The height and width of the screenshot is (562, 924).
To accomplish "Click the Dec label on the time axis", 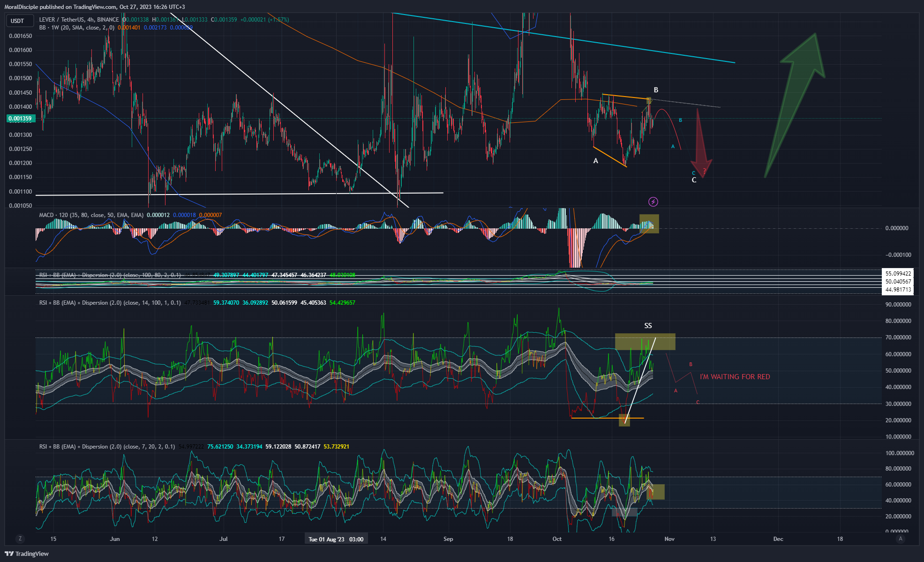I will (x=778, y=539).
